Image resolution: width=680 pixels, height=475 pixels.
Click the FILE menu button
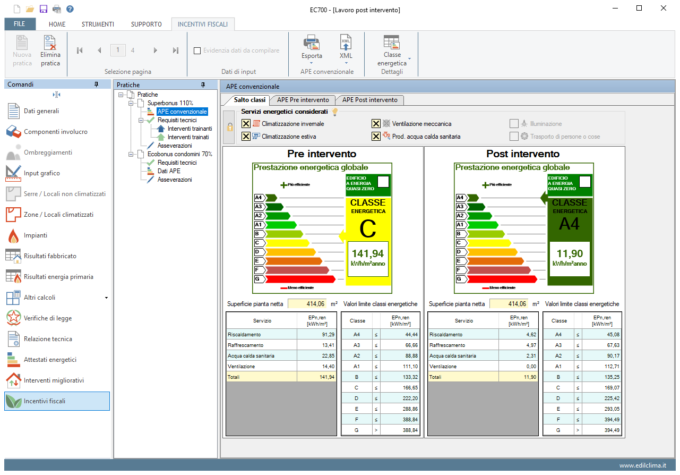[20, 22]
